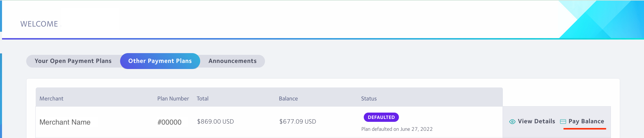Viewport: 644px width, 138px height.
Task: Click the cyan geometric banner graphic
Action: (x=601, y=19)
